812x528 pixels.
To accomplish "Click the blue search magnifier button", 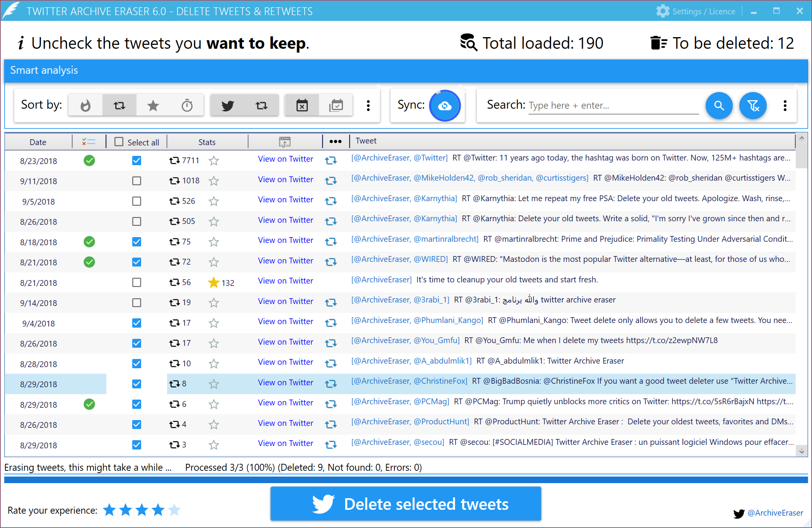I will point(719,105).
